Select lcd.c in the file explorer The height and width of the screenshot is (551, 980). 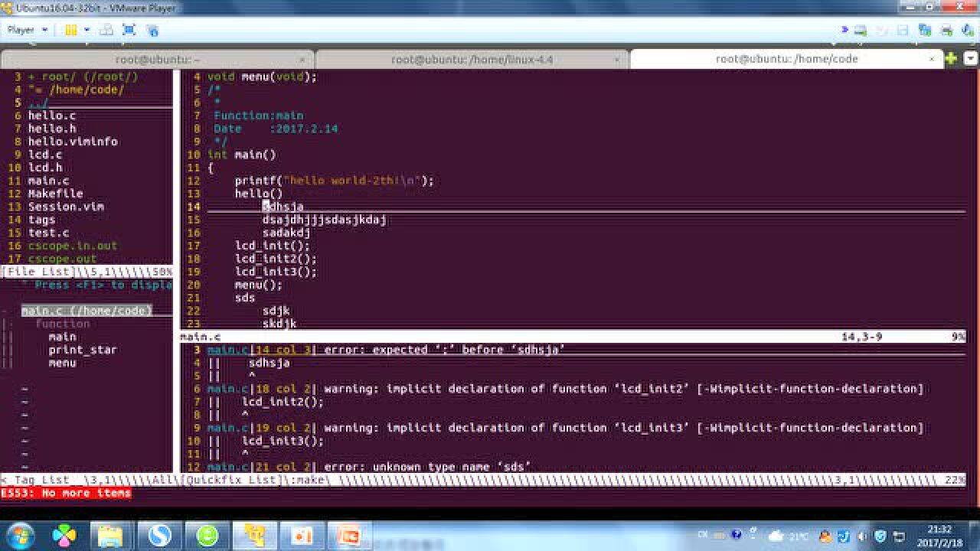[45, 155]
